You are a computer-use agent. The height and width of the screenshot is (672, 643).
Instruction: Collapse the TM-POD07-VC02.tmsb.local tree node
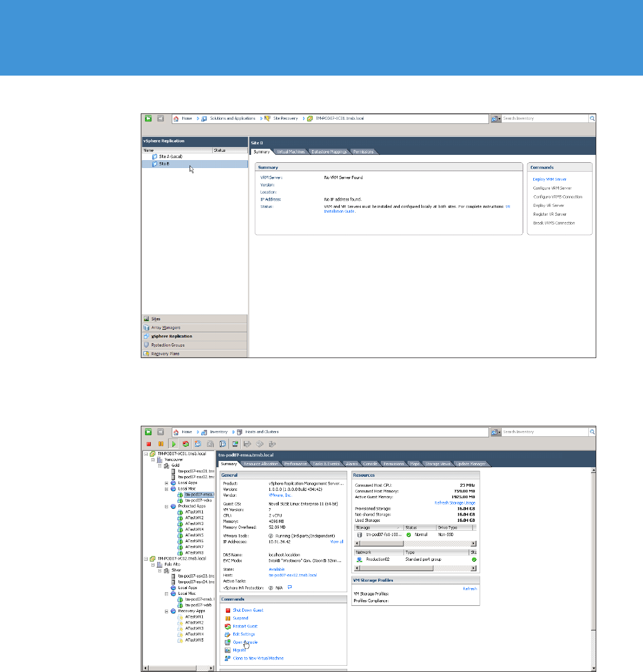point(147,559)
